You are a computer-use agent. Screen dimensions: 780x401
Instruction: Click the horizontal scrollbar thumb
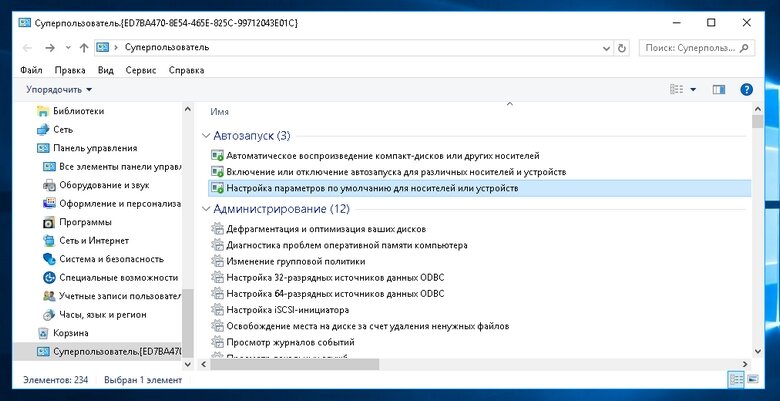(x=294, y=365)
